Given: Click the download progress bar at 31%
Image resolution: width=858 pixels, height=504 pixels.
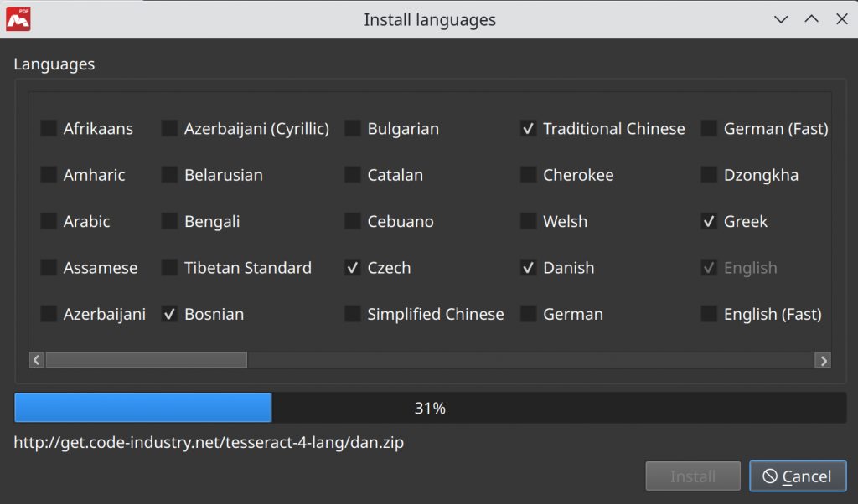Looking at the screenshot, I should point(430,409).
